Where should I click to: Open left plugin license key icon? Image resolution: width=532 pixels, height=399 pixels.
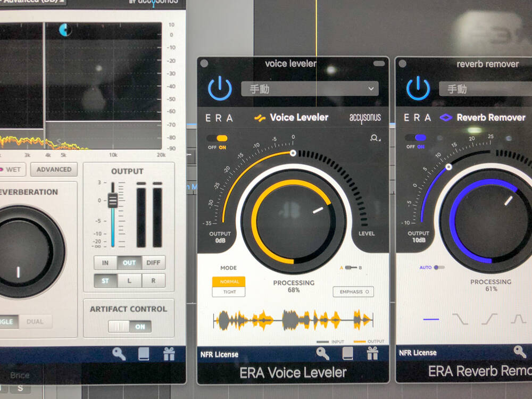(x=119, y=354)
